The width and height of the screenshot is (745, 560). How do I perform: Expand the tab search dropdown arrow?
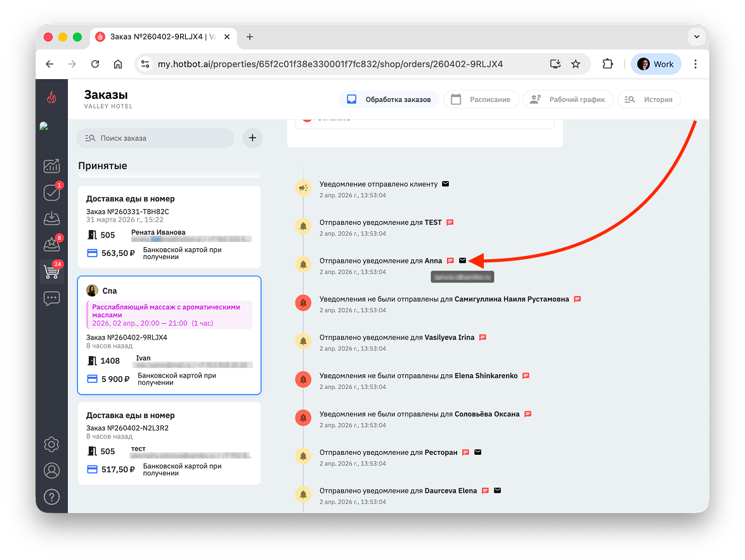(697, 37)
